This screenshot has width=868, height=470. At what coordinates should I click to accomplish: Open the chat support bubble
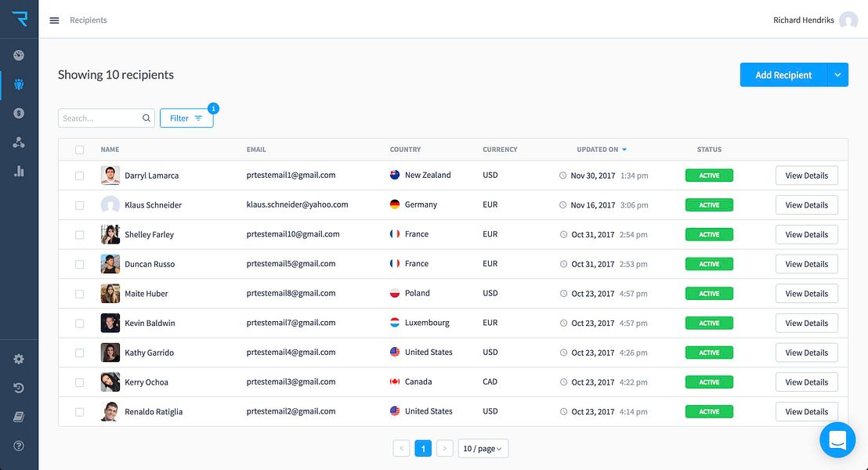point(837,440)
